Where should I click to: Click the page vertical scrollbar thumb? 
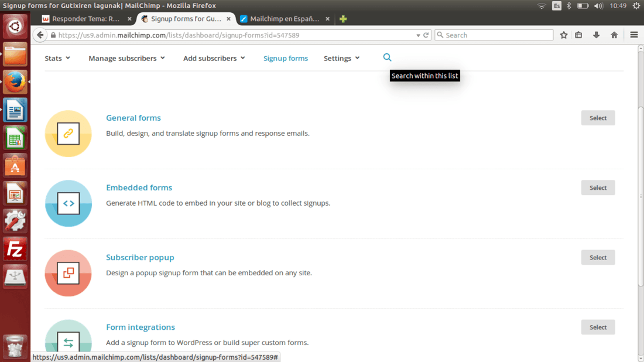pos(640,196)
